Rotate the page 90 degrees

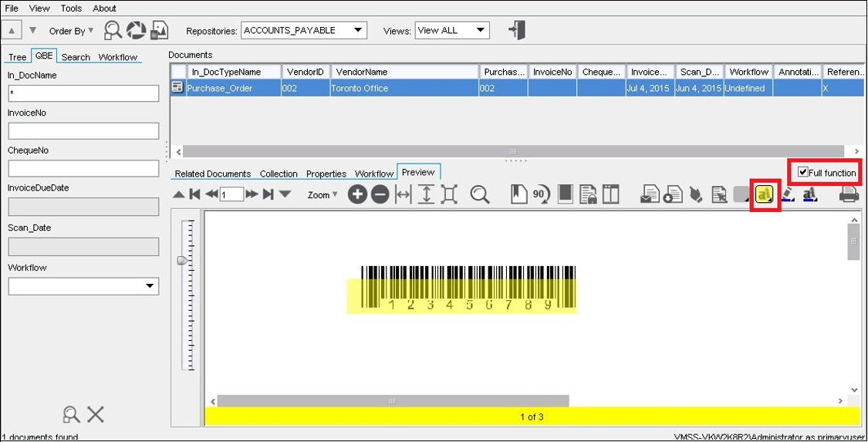pos(541,194)
